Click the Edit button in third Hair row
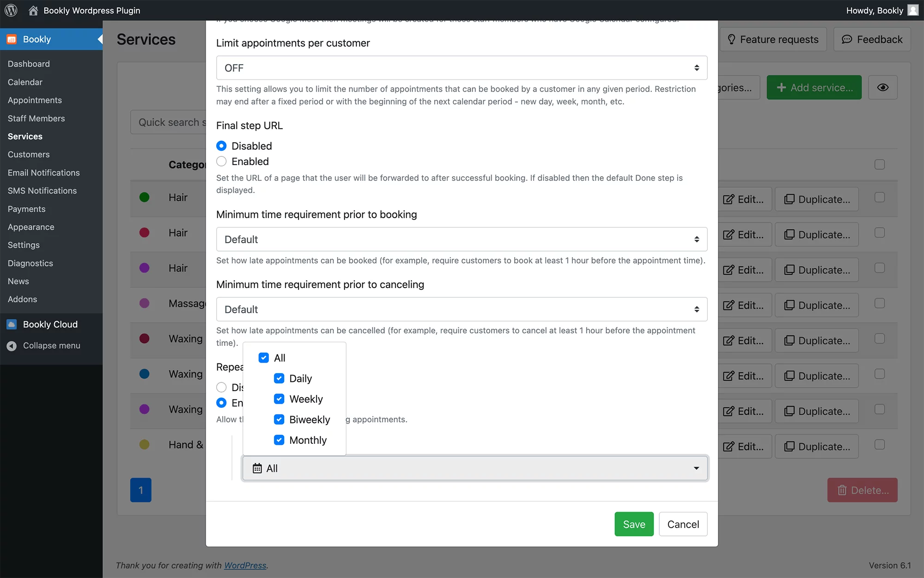The width and height of the screenshot is (924, 578). tap(744, 270)
